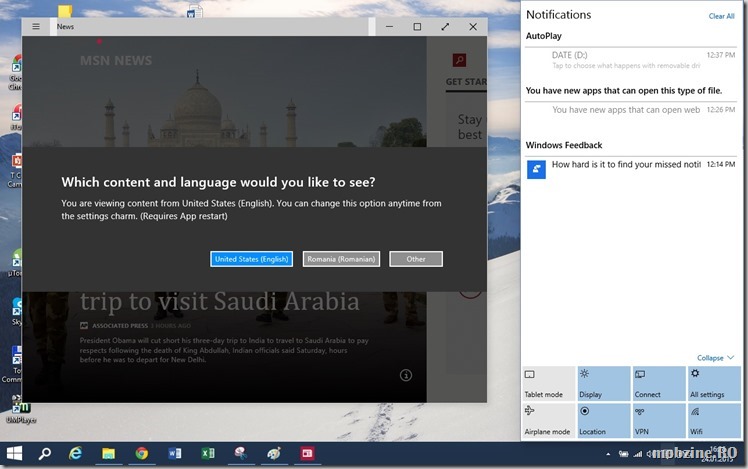Open Google Chrome from the taskbar
This screenshot has height=469, width=748.
(141, 454)
